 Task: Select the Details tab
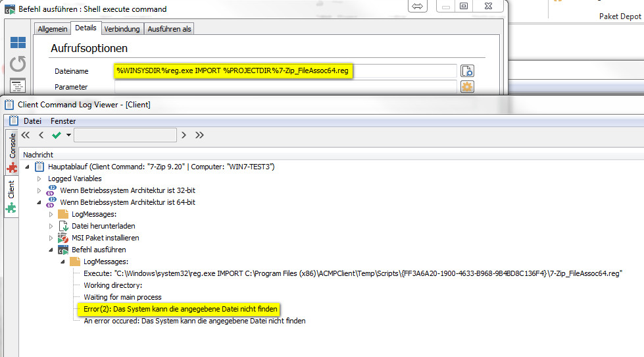pyautogui.click(x=86, y=28)
